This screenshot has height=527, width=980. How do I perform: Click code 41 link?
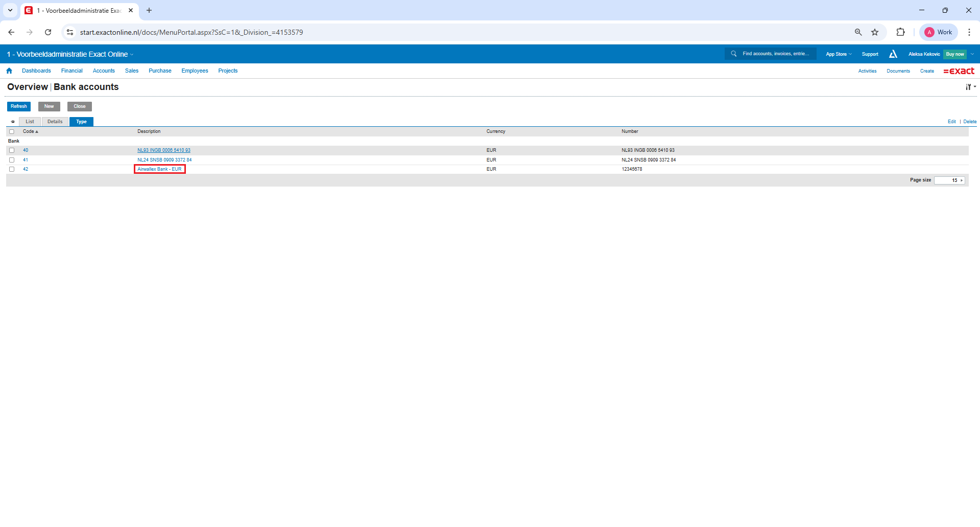(x=26, y=160)
